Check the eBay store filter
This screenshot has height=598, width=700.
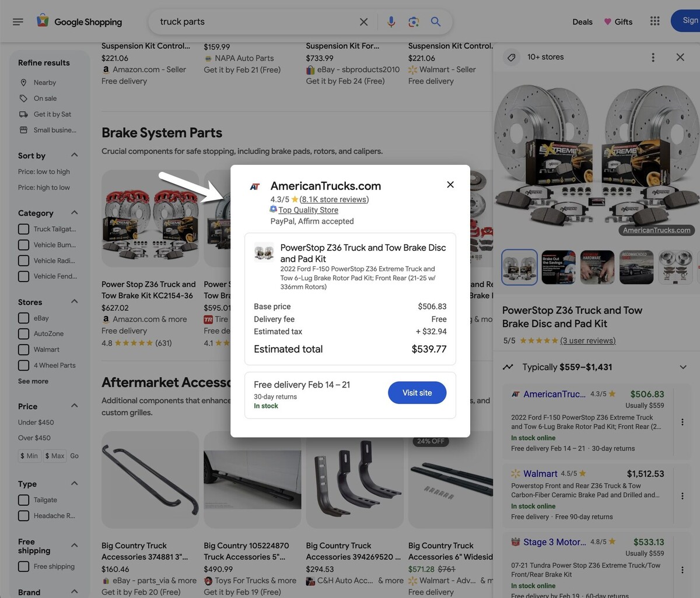click(23, 318)
